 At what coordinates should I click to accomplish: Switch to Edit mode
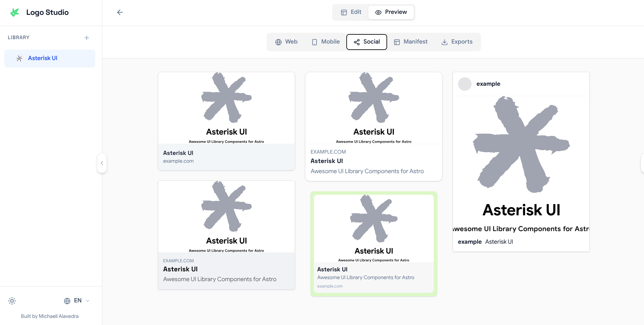[351, 12]
